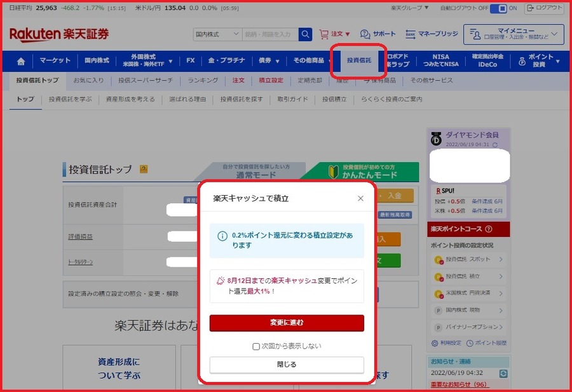Screen dimensions: 572x392
Task: Expand the ポイント投資 menu
Action: coord(539,60)
